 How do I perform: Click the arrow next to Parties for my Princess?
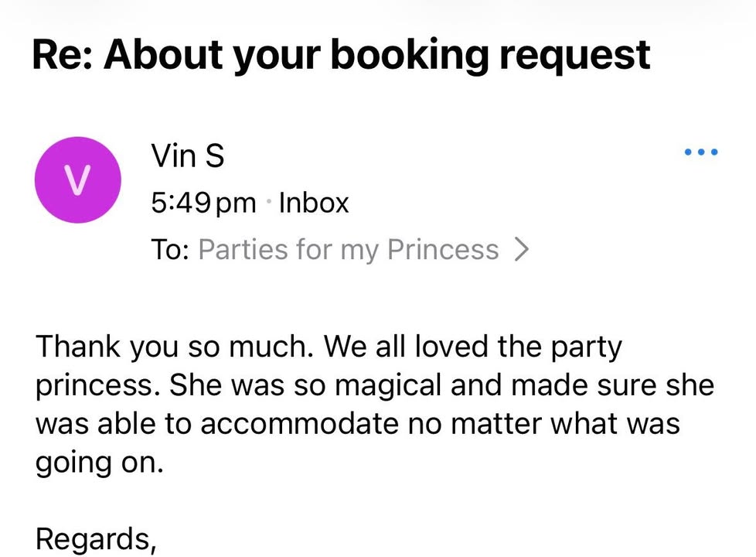pos(524,248)
